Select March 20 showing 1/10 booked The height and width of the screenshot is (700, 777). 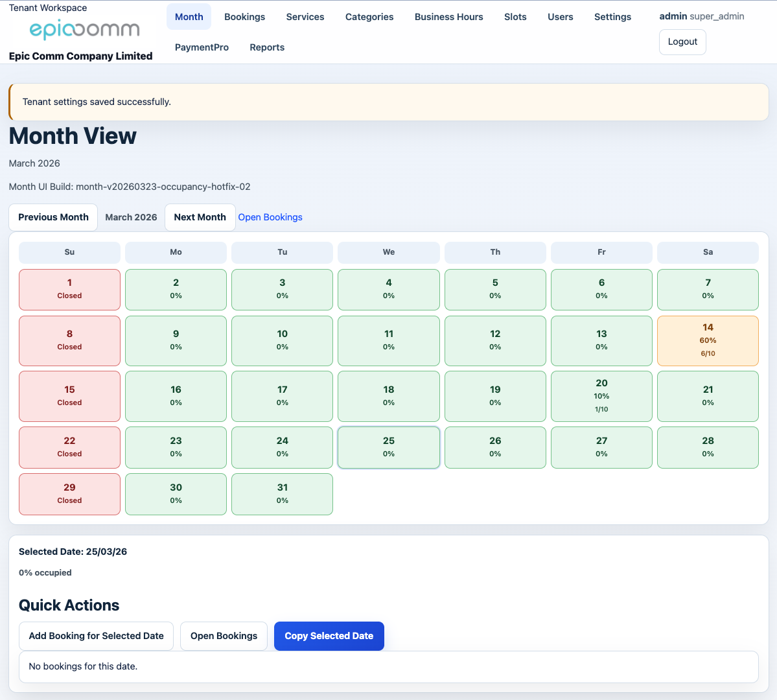pos(601,396)
